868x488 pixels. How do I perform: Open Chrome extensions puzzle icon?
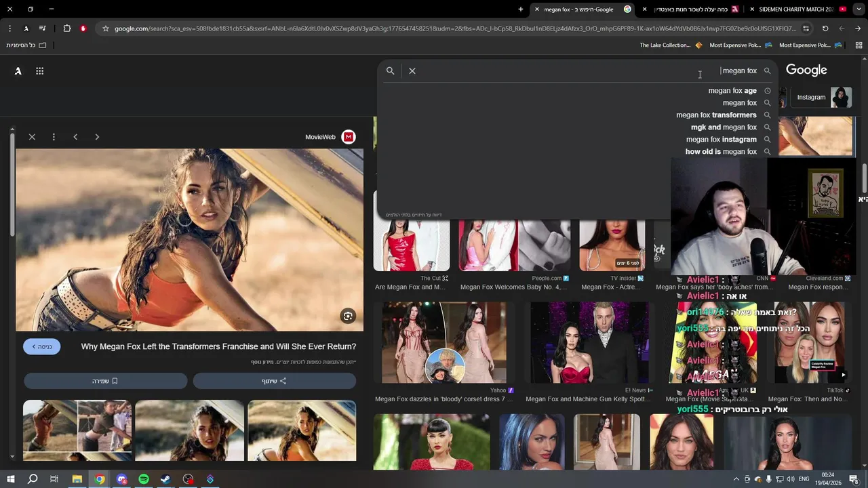click(x=66, y=28)
